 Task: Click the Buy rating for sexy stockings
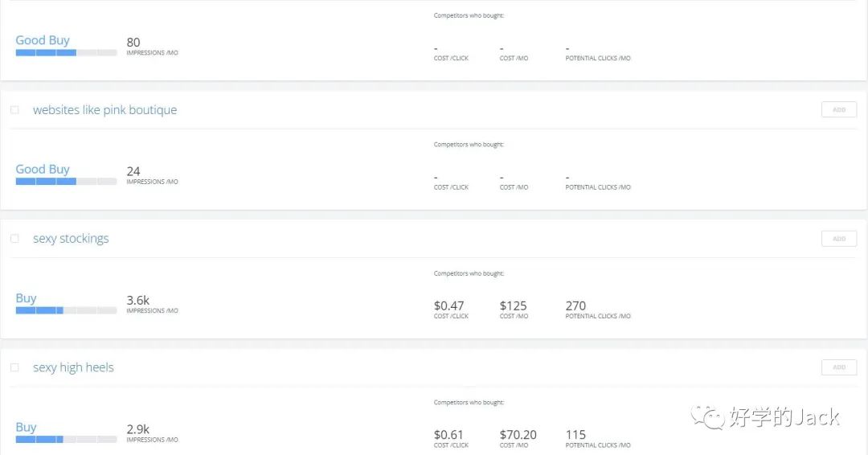[x=26, y=298]
